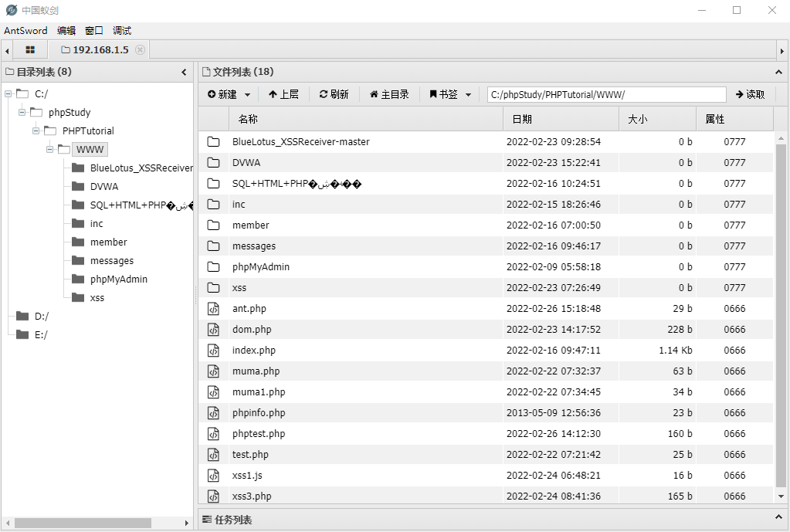Click the folder icon beside DVWA
790x532 pixels.
[213, 162]
